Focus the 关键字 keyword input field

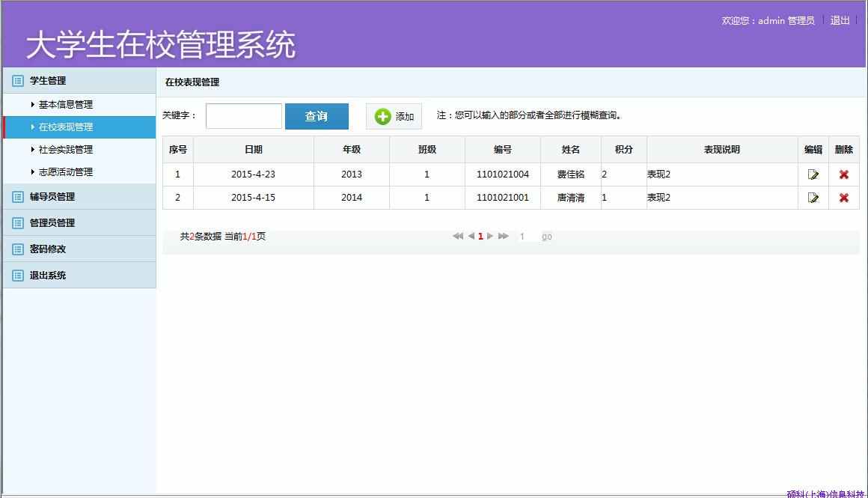click(244, 116)
